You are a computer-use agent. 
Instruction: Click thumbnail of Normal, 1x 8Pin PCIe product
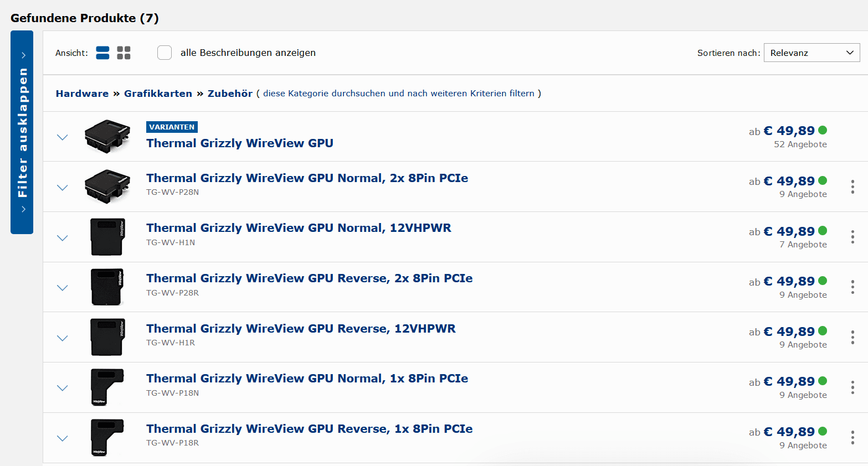[x=107, y=387]
